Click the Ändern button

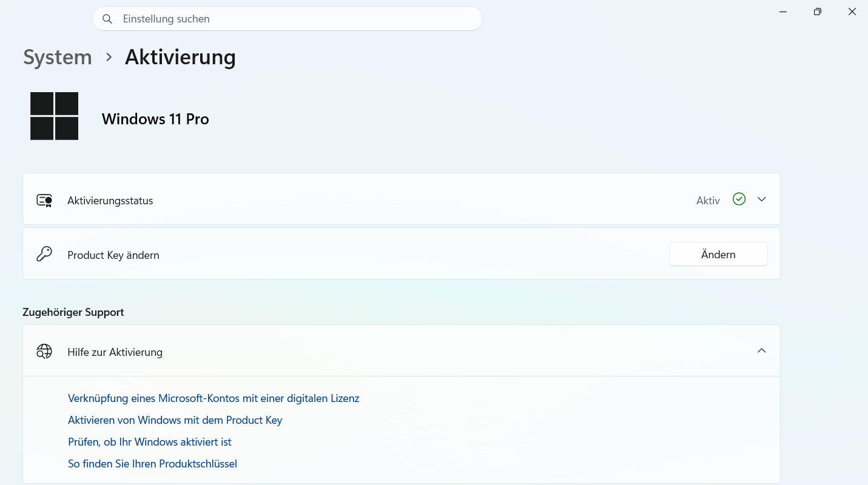point(718,255)
